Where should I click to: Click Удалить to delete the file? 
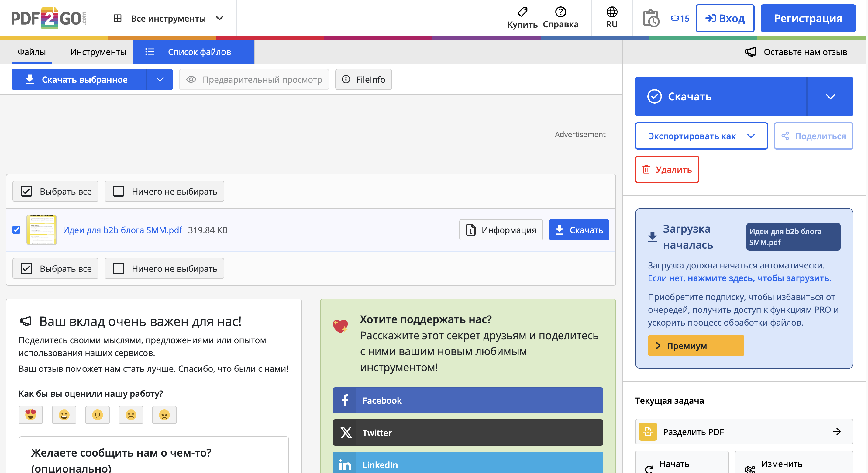667,170
